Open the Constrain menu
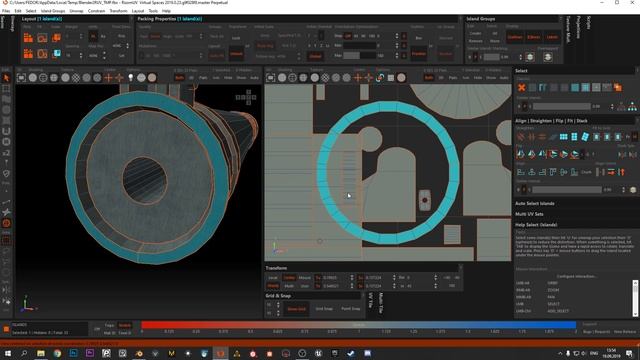Viewport: 640px width, 360px height. coord(96,11)
